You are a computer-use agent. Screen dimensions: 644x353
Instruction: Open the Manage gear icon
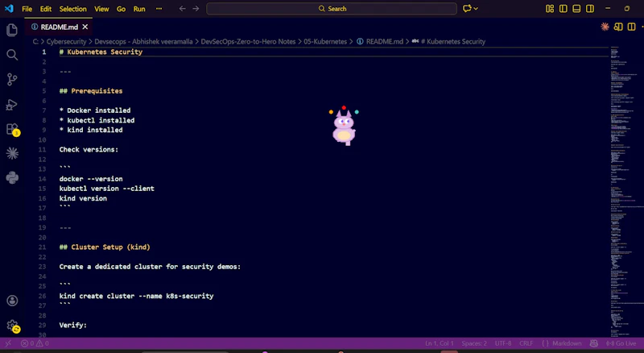point(13,326)
